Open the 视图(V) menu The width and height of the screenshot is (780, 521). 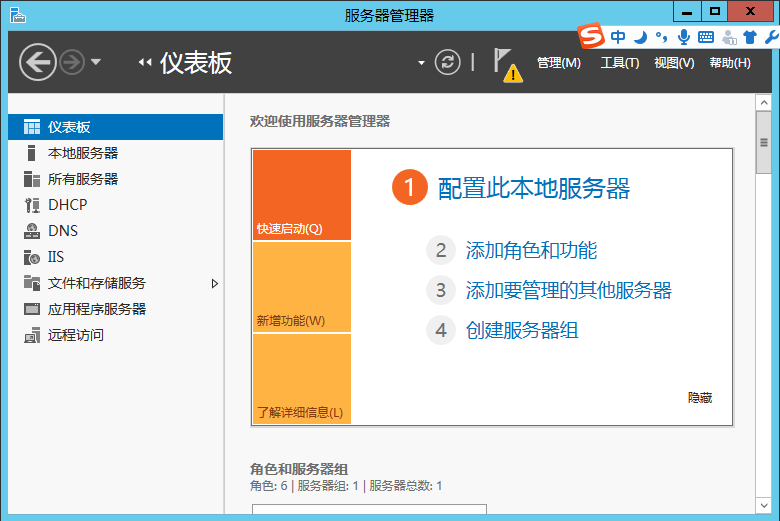click(674, 63)
